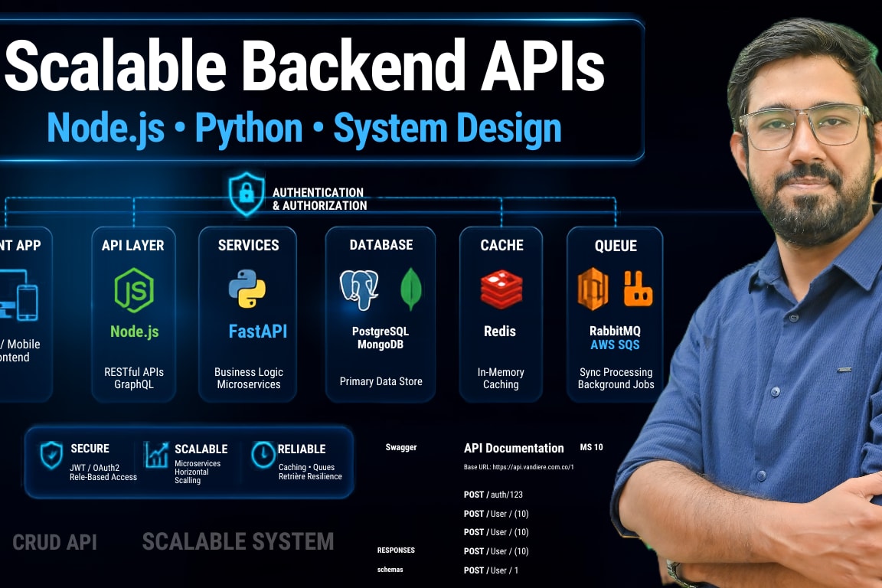This screenshot has height=588, width=882.
Task: Click the "Swagger" label
Action: [x=401, y=447]
